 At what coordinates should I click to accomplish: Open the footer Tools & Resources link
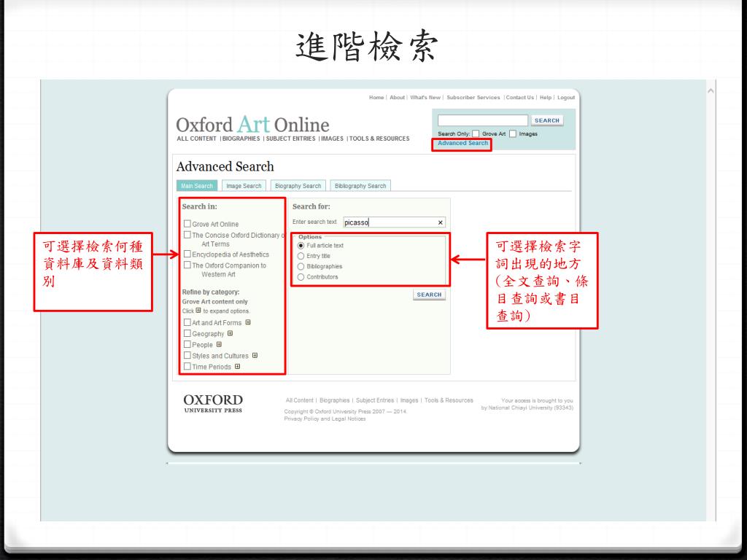pos(449,400)
